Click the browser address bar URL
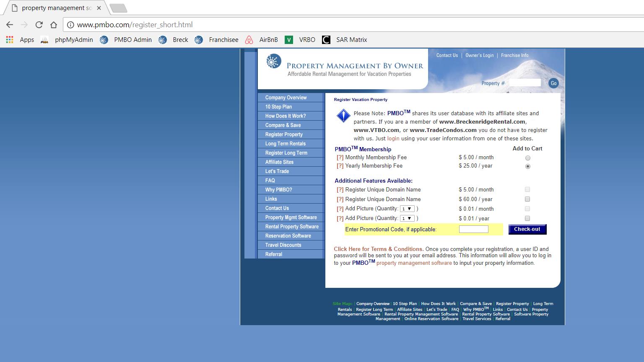The height and width of the screenshot is (362, 644). click(x=135, y=25)
